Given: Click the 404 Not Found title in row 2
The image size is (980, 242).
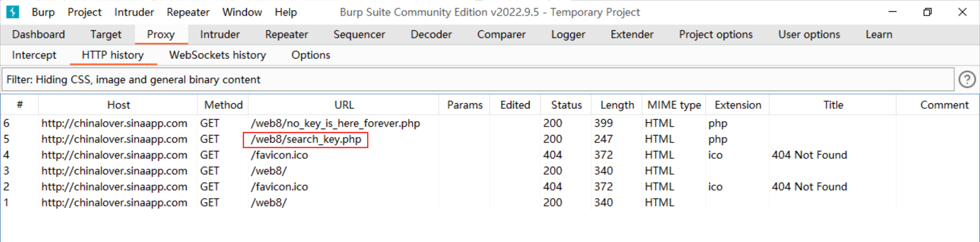Looking at the screenshot, I should coord(809,187).
